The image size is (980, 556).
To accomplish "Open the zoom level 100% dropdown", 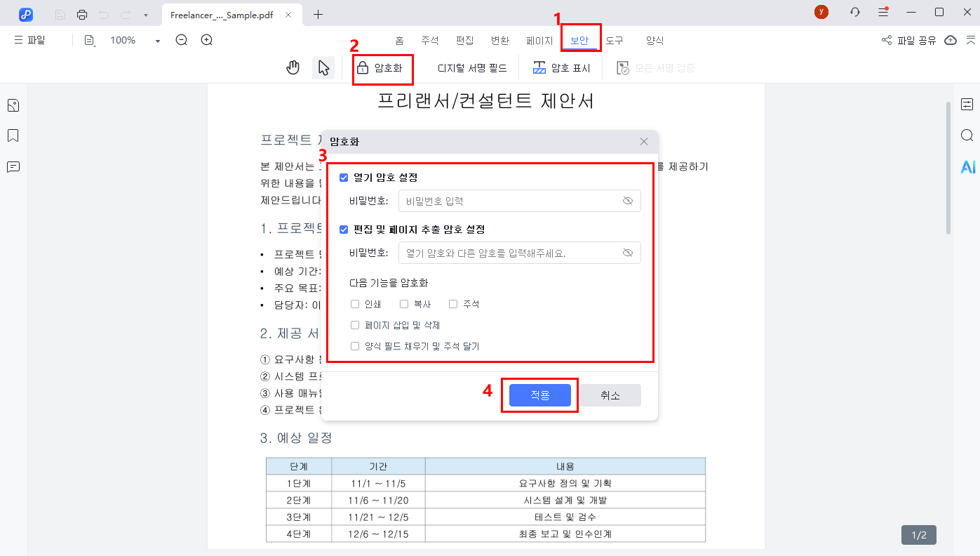I will point(157,40).
